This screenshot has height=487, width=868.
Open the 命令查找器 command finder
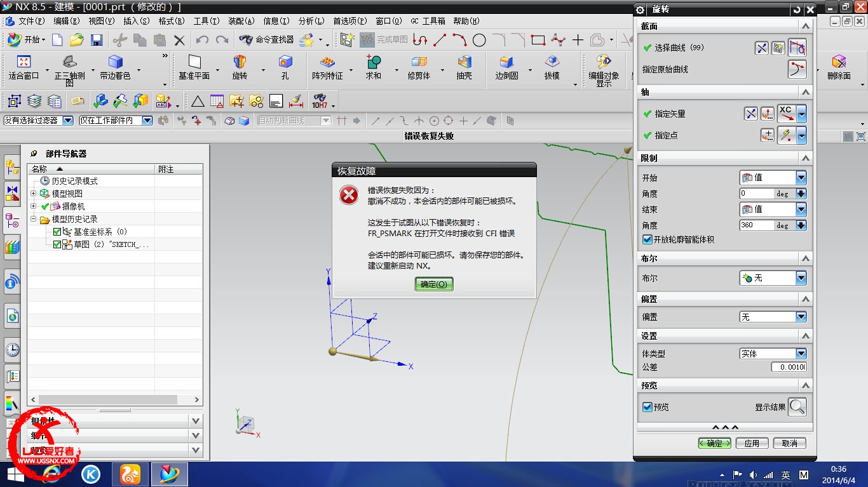tap(266, 39)
